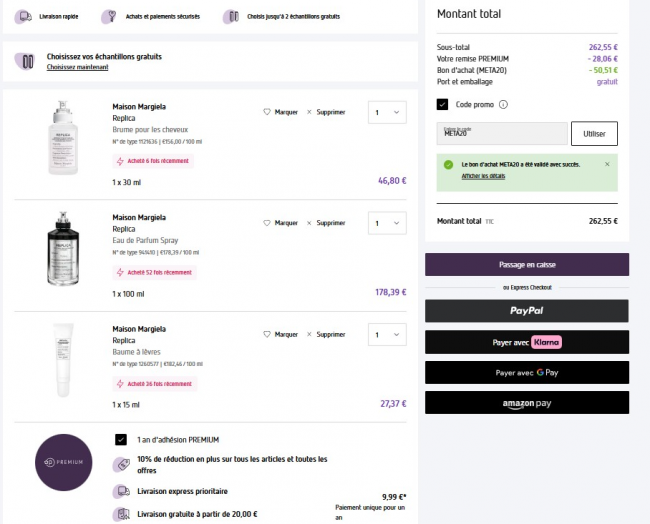Open Afficher les détails link
Viewport: 650px width, 524px height.
pyautogui.click(x=483, y=176)
